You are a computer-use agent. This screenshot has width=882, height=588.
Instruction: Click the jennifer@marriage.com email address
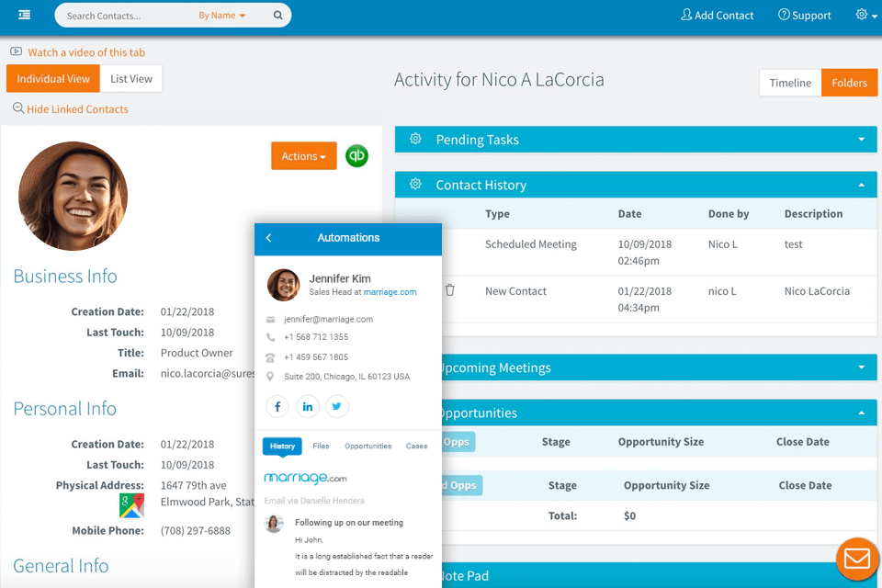point(329,319)
